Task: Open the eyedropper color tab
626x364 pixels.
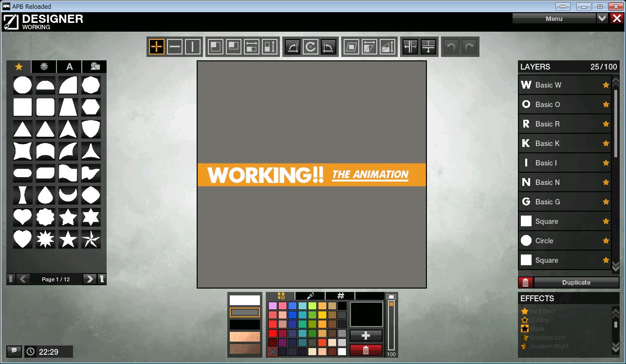Action: 310,296
